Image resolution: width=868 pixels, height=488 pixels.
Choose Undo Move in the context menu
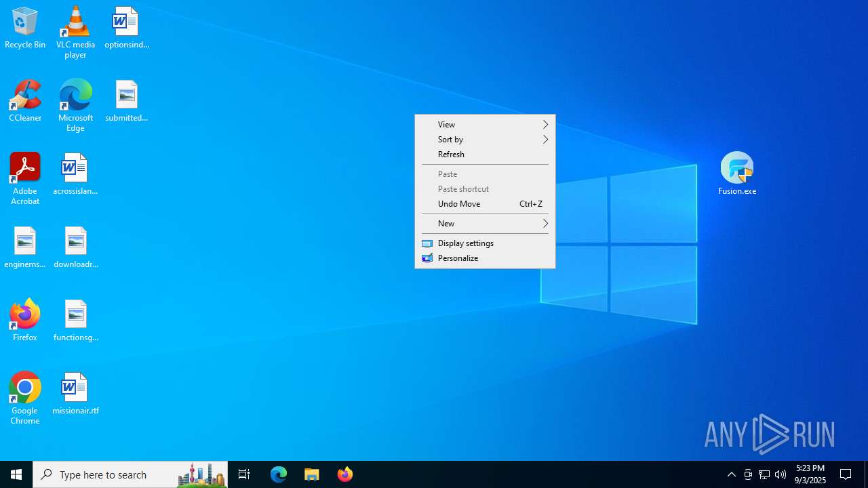[x=485, y=204]
